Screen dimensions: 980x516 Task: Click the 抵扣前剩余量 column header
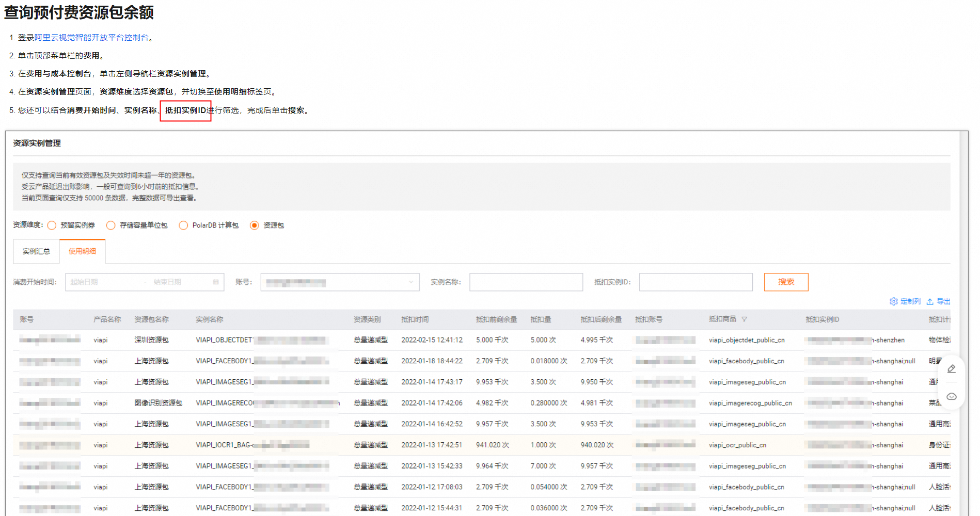497,319
